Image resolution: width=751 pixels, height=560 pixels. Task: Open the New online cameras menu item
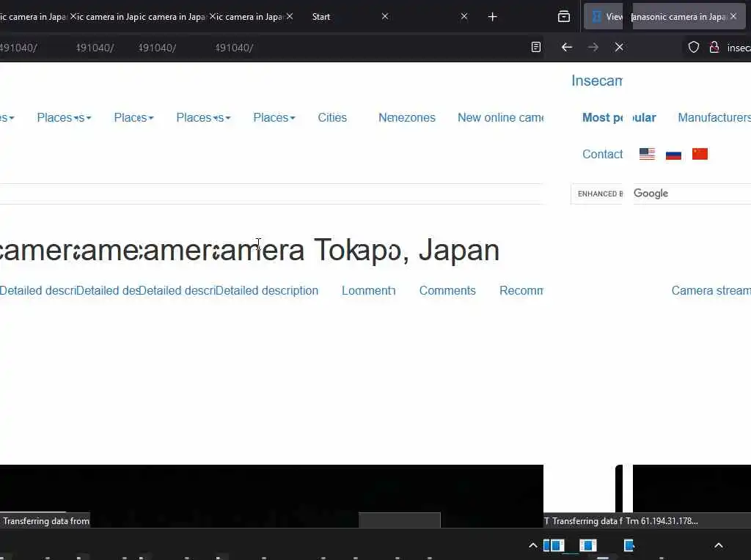pos(500,118)
